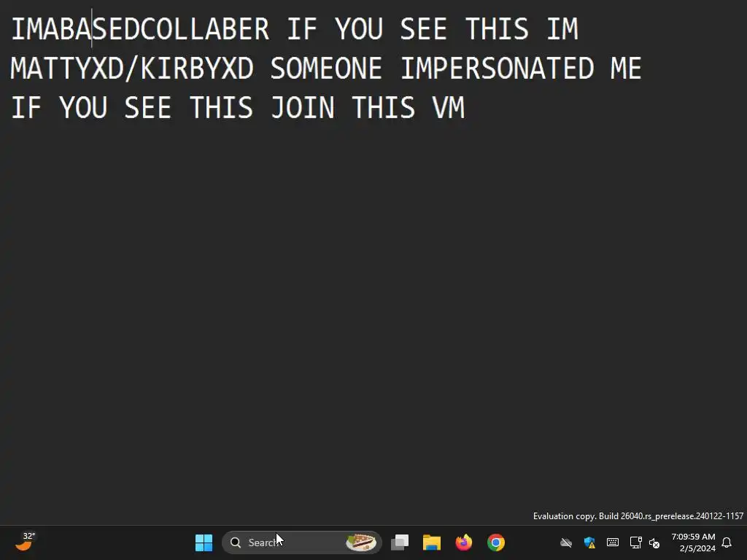Click the wired network status icon

coord(635,542)
